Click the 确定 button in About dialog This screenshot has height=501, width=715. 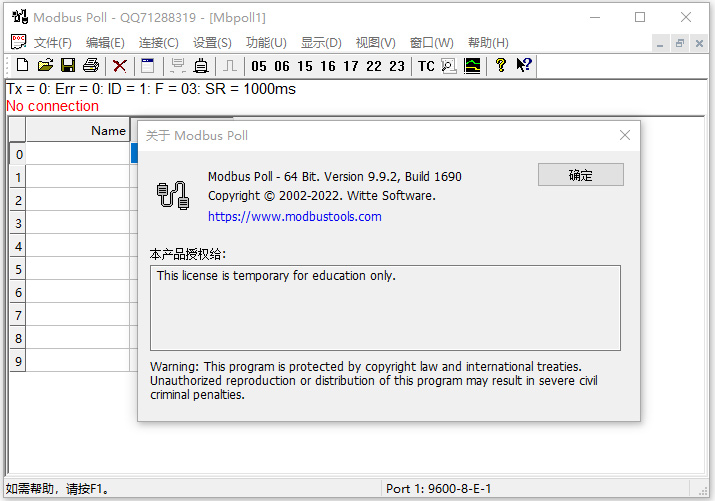[580, 175]
